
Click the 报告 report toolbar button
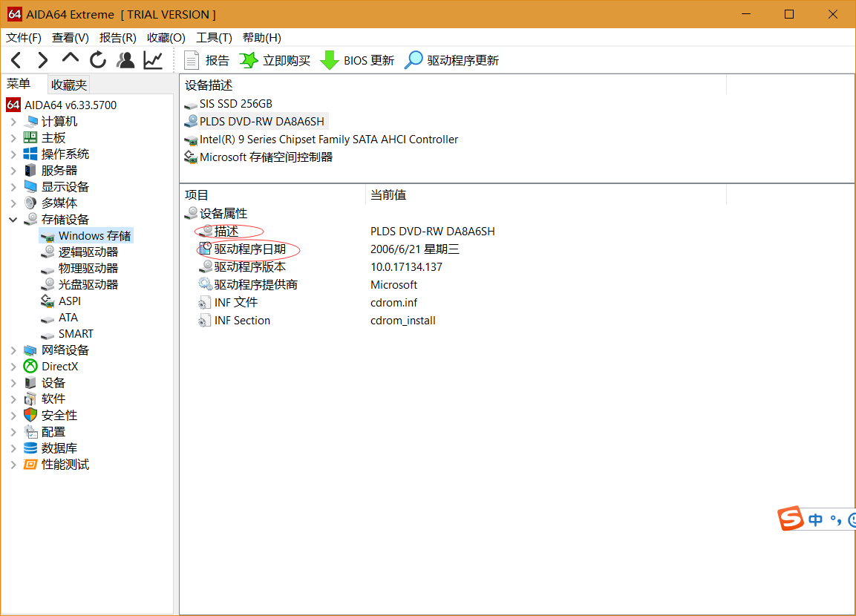[x=207, y=61]
